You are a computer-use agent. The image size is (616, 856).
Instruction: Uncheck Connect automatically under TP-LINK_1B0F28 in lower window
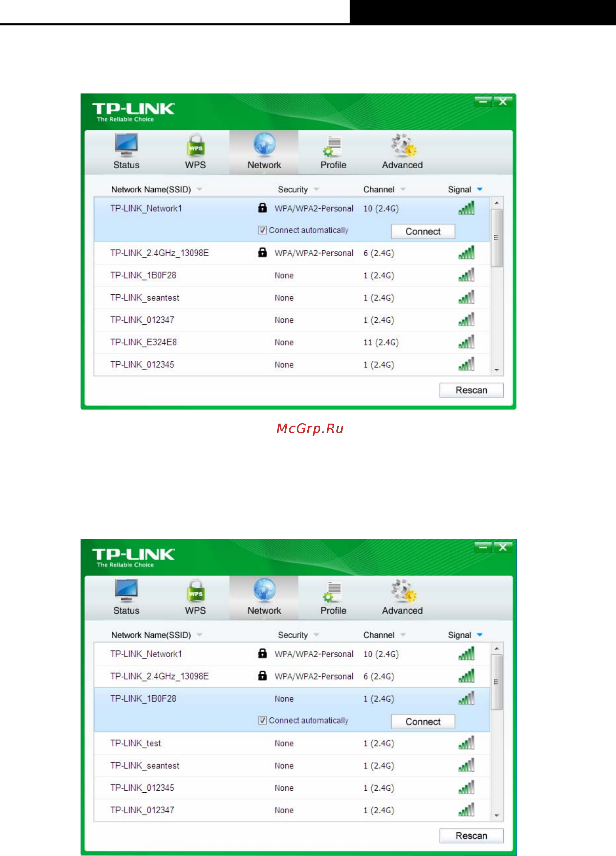pos(263,720)
